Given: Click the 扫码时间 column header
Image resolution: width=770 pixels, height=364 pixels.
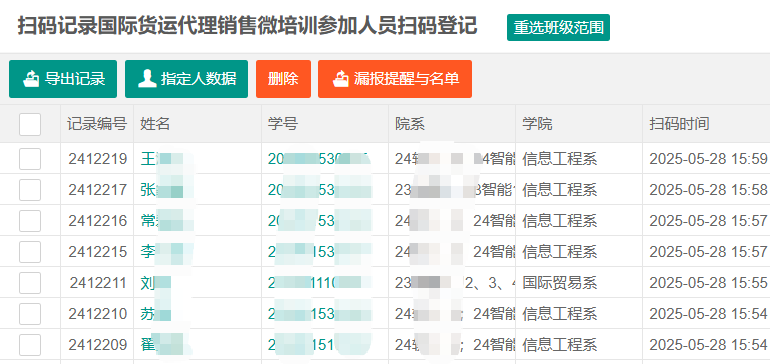Looking at the screenshot, I should (679, 124).
